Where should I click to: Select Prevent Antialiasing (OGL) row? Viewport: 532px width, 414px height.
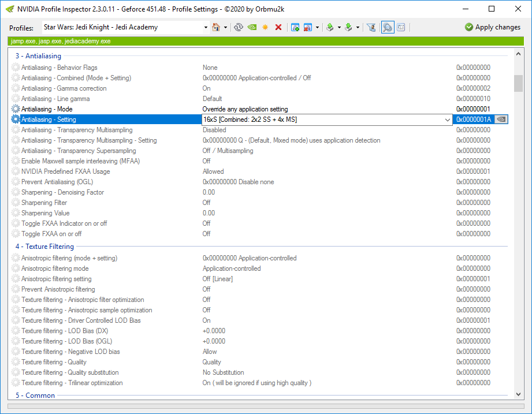click(259, 182)
